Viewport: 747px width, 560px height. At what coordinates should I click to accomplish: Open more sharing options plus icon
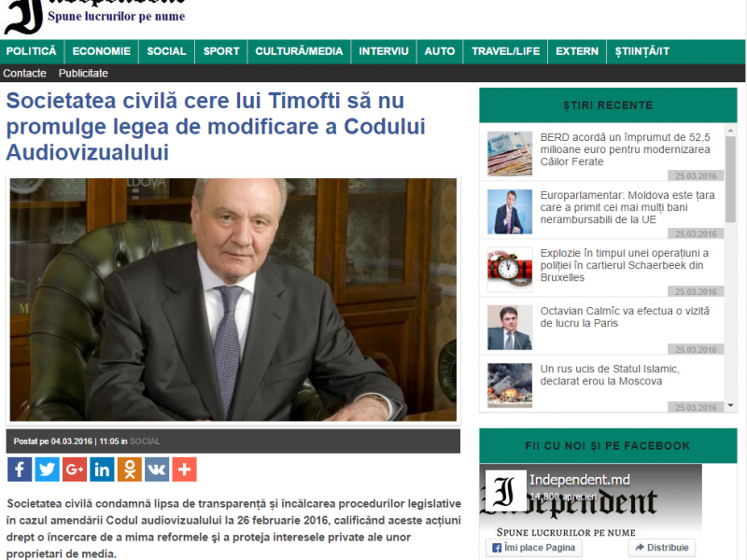184,469
